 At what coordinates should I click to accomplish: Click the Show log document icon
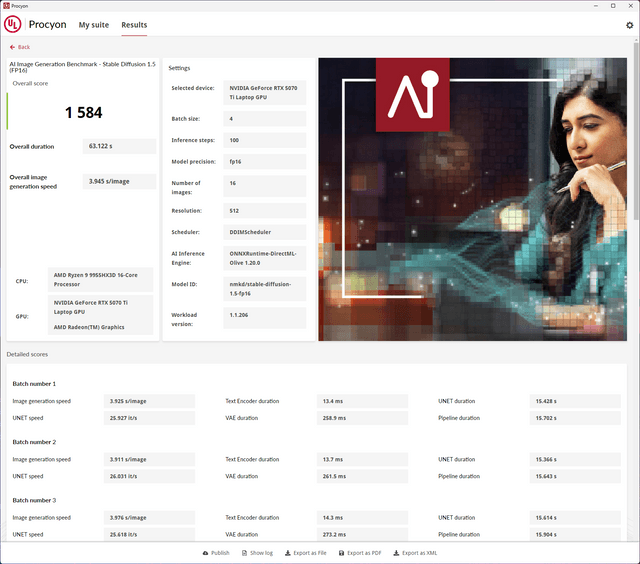pos(244,553)
